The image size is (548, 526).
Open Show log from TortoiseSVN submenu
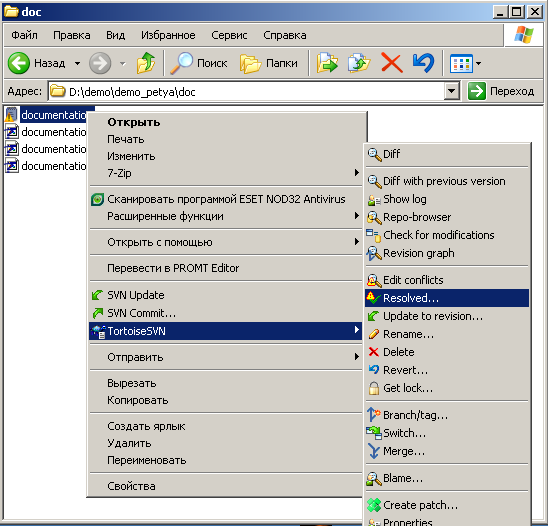(x=447, y=199)
